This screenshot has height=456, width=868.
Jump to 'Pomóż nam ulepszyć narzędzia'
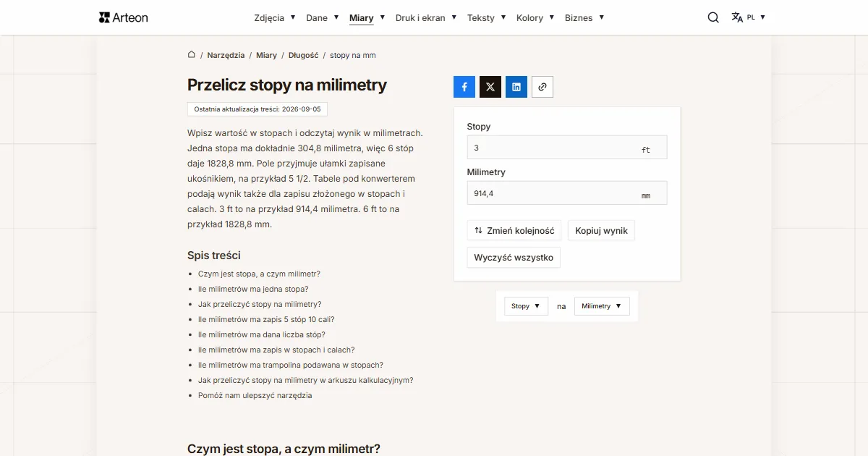pyautogui.click(x=255, y=395)
